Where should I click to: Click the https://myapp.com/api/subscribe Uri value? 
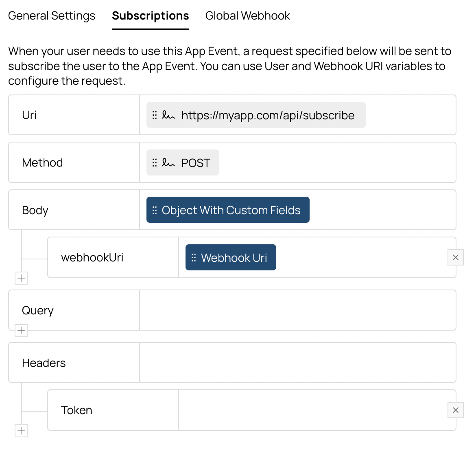(x=268, y=115)
